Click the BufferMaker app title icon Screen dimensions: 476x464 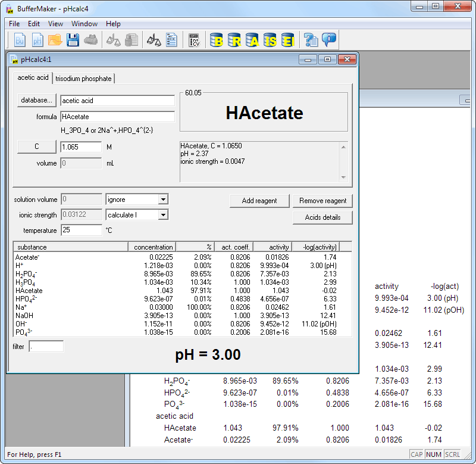10,9
